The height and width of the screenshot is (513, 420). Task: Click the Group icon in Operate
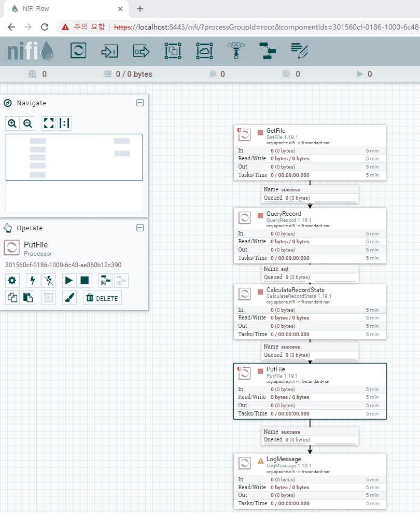(49, 298)
